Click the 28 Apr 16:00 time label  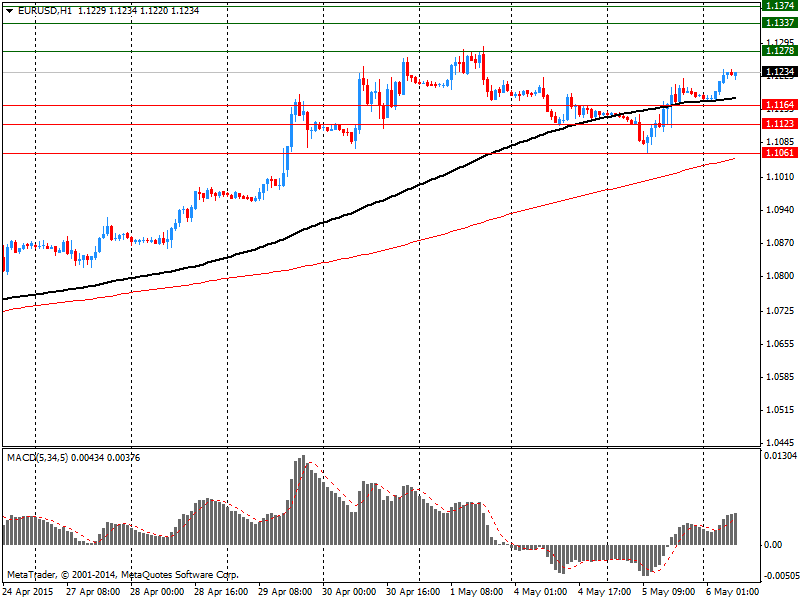[221, 592]
